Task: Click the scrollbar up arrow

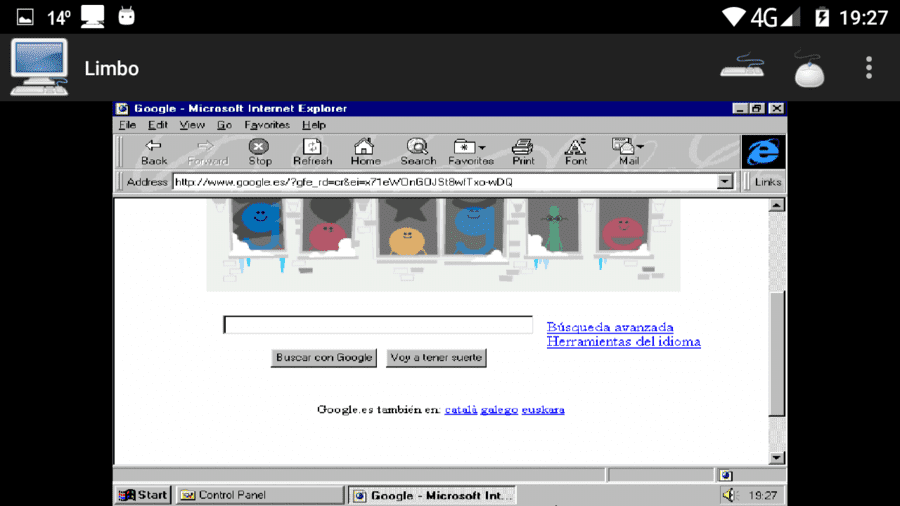Action: [x=777, y=205]
